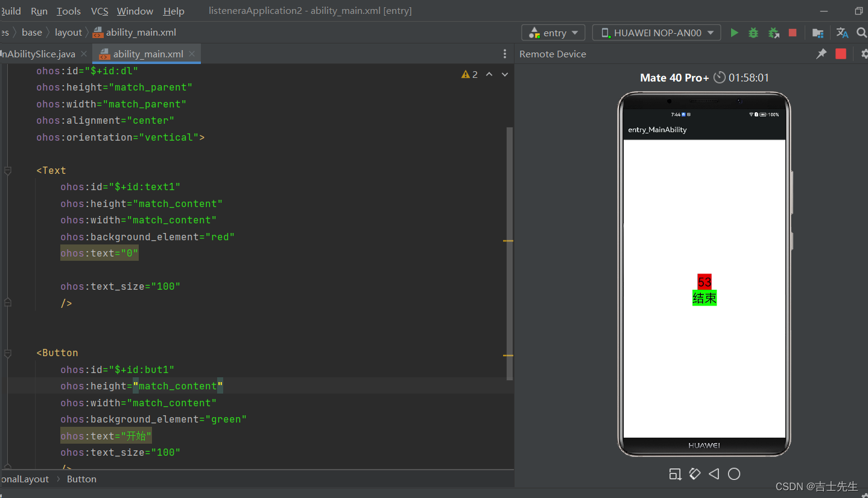Click the base breadcrumb in navigation bar
This screenshot has height=498, width=868.
point(32,33)
